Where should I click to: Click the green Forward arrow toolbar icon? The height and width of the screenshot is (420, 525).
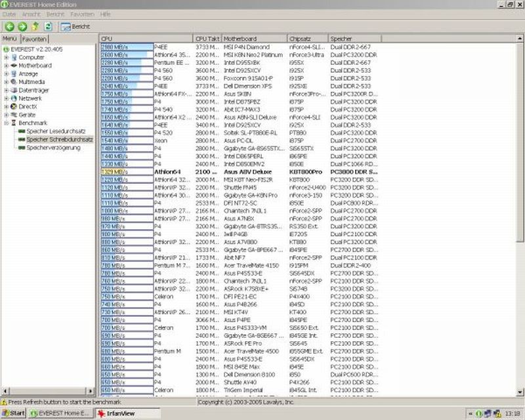click(x=22, y=26)
